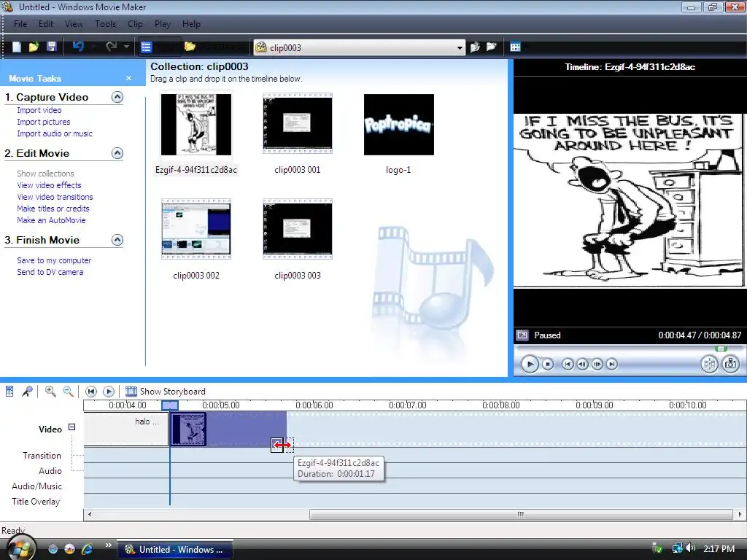Viewport: 747px width, 560px height.
Task: Step to the next frame
Action: (x=597, y=365)
